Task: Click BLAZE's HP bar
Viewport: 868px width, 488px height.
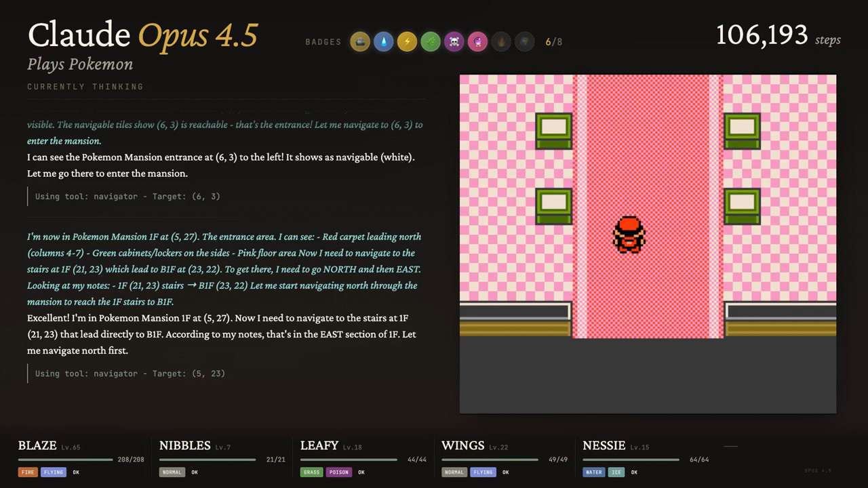Action: [66, 460]
